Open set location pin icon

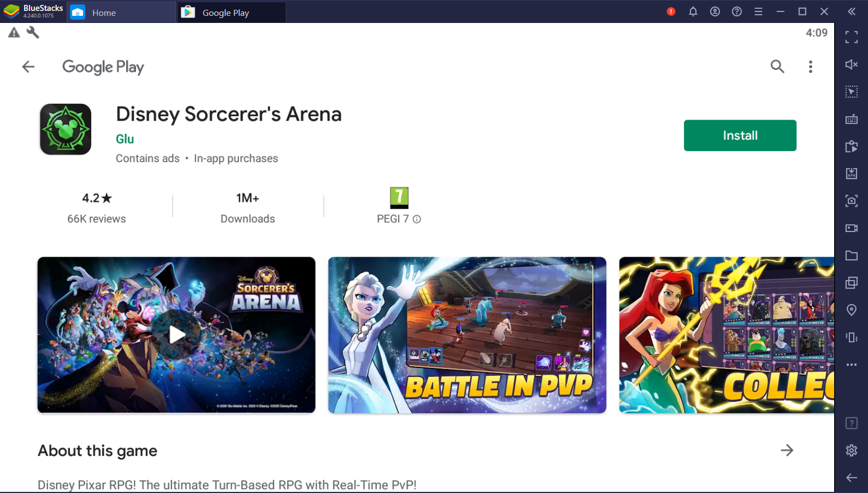click(852, 310)
